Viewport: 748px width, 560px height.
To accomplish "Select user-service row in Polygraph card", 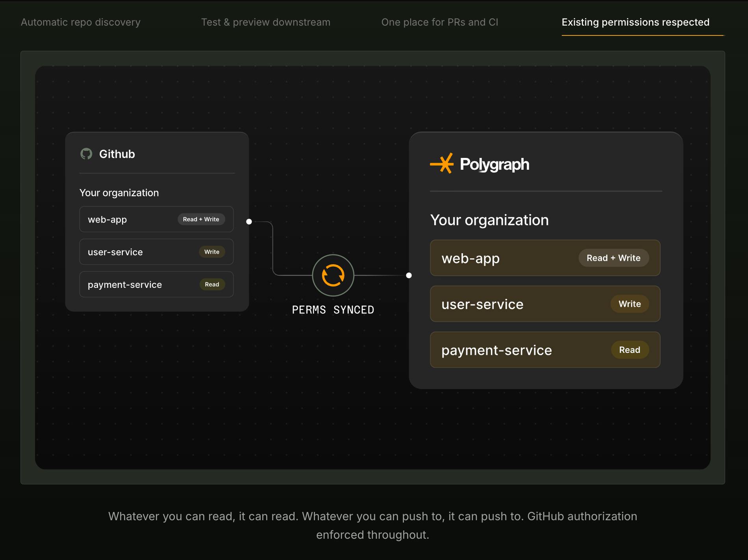I will coord(545,304).
